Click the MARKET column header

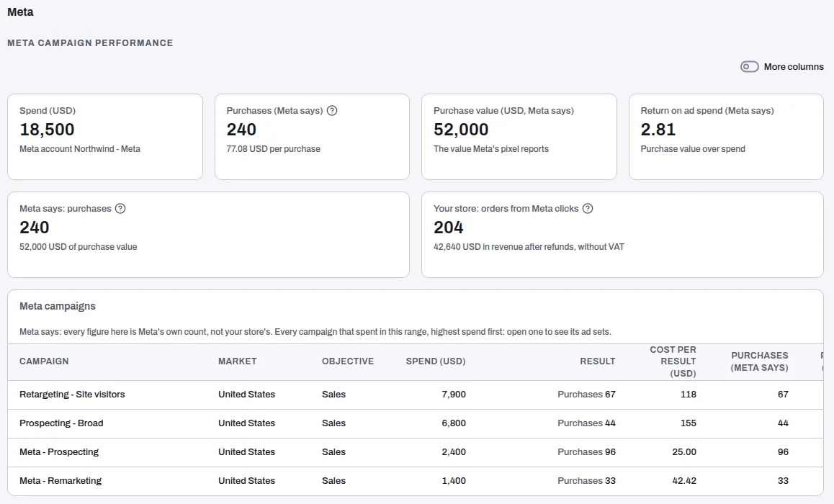pyautogui.click(x=237, y=361)
